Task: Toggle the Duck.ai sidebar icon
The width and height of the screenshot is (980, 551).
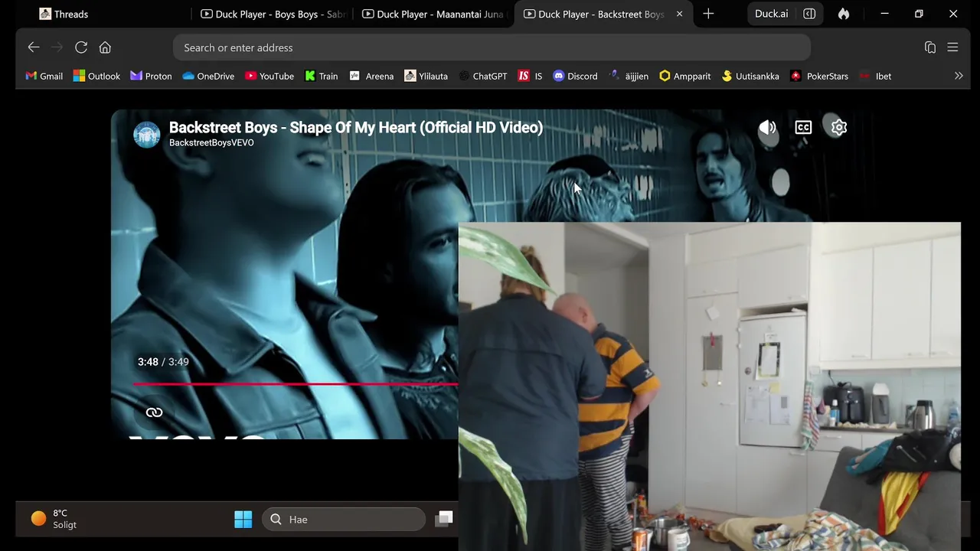Action: pyautogui.click(x=809, y=14)
